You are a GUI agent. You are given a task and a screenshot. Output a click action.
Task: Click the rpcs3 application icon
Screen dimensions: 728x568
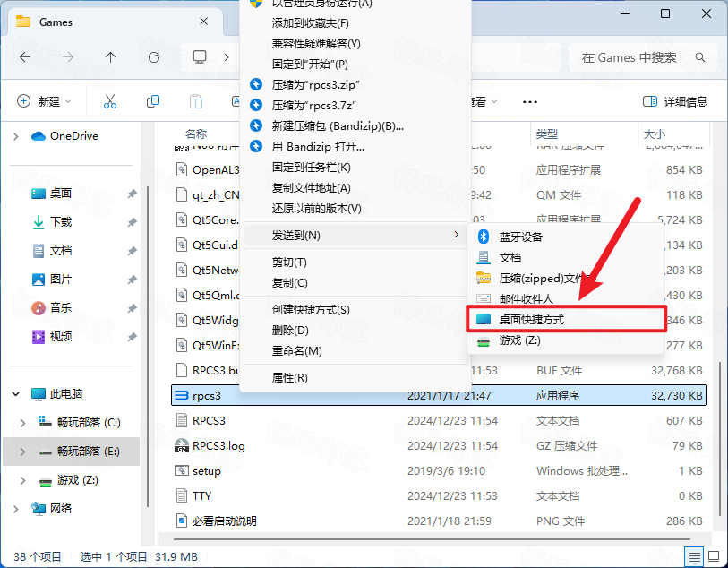181,395
